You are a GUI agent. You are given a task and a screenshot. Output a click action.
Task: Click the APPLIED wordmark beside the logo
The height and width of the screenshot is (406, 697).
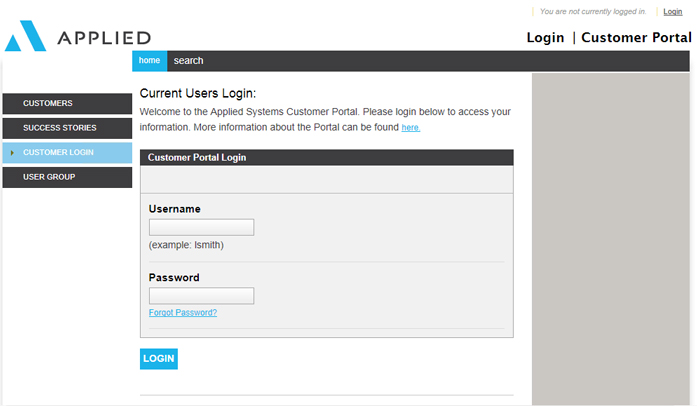click(x=104, y=38)
